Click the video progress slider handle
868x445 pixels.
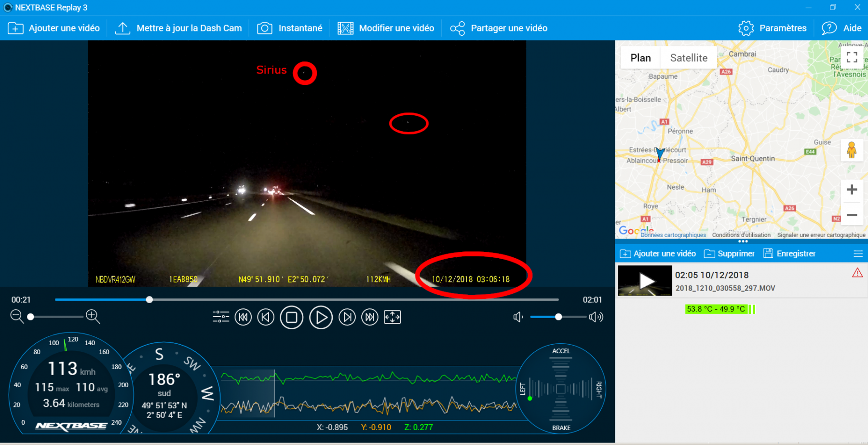[149, 300]
